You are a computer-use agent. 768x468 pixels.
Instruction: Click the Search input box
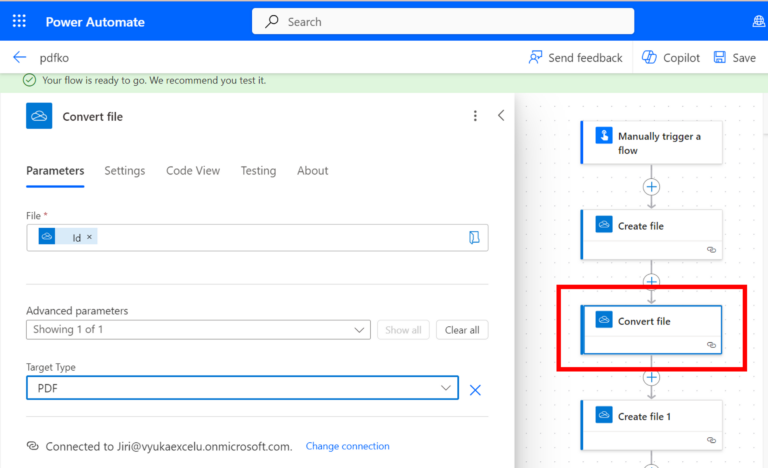(443, 21)
